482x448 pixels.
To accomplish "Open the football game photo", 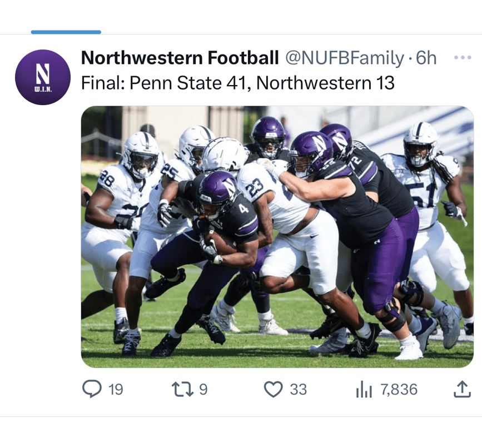I will tap(277, 236).
